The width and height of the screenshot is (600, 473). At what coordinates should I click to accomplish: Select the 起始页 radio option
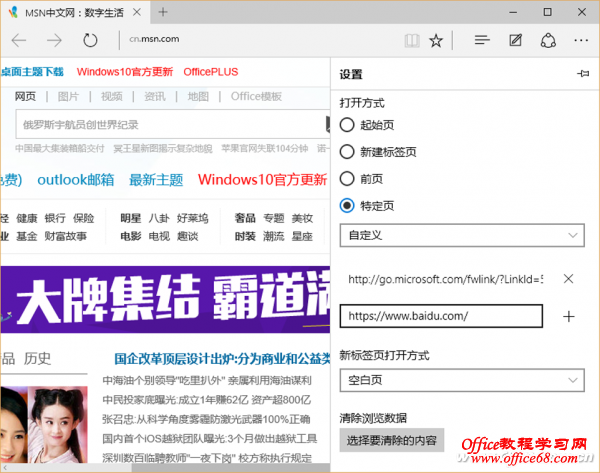[347, 125]
